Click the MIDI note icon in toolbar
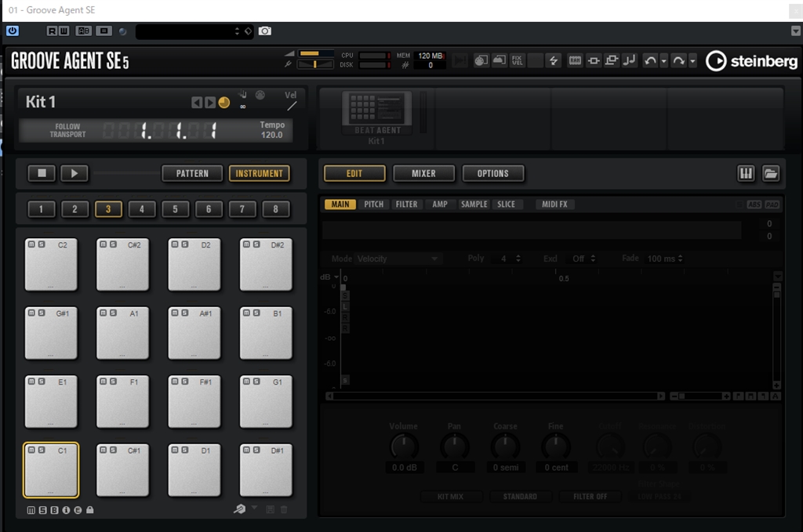The width and height of the screenshot is (803, 532). (x=630, y=61)
